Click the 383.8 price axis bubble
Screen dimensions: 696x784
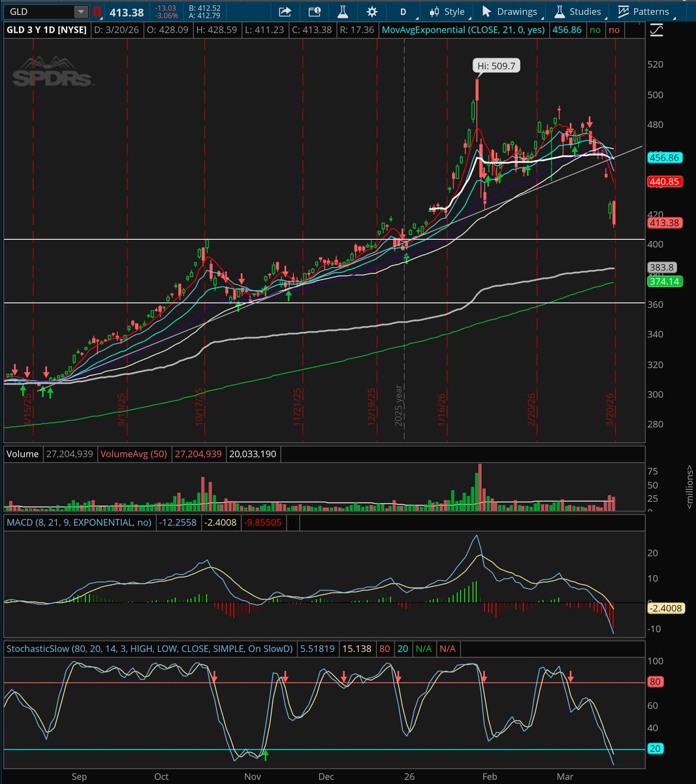click(661, 267)
